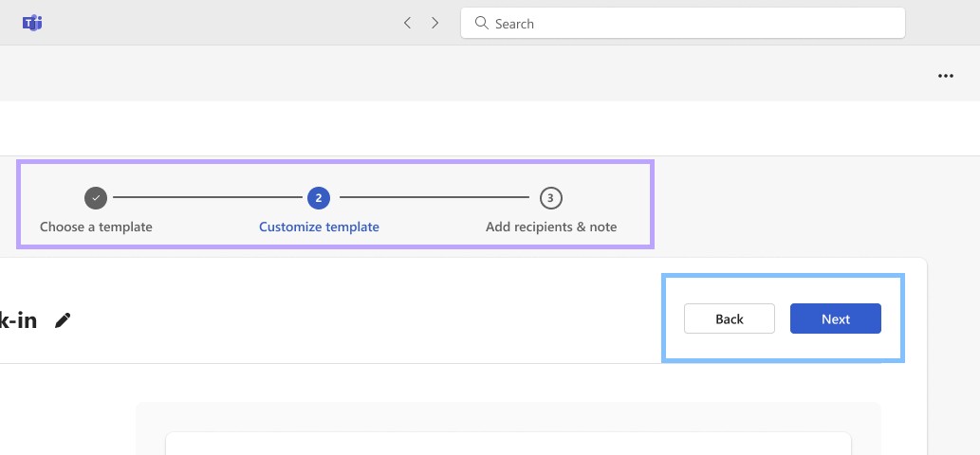
Task: Jump to "Add recipients & note" step
Action: pyautogui.click(x=551, y=227)
